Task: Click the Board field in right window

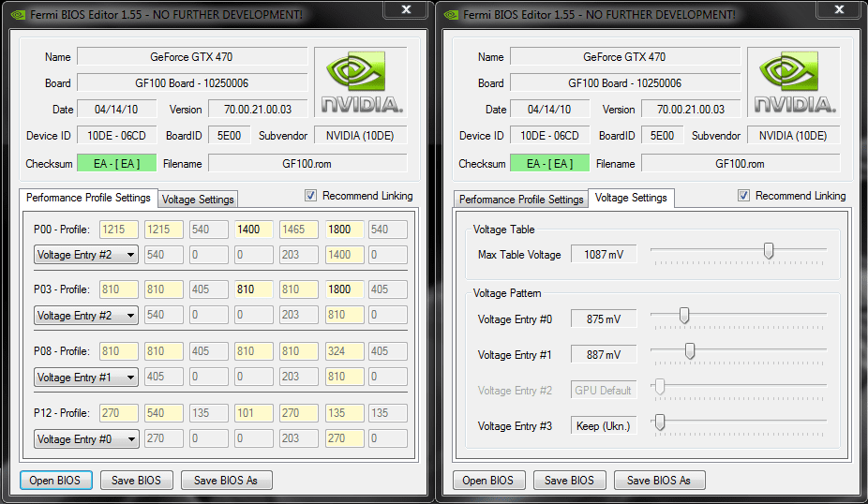Action: pyautogui.click(x=625, y=83)
